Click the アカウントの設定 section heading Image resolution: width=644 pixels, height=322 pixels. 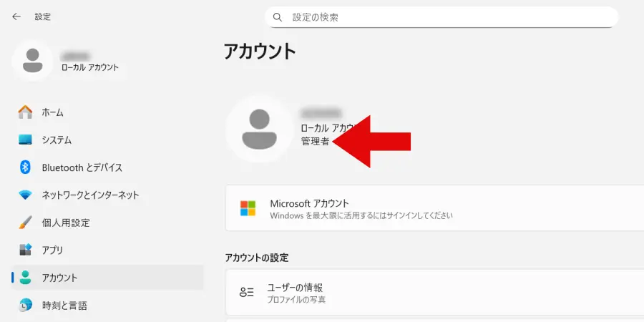tap(257, 258)
